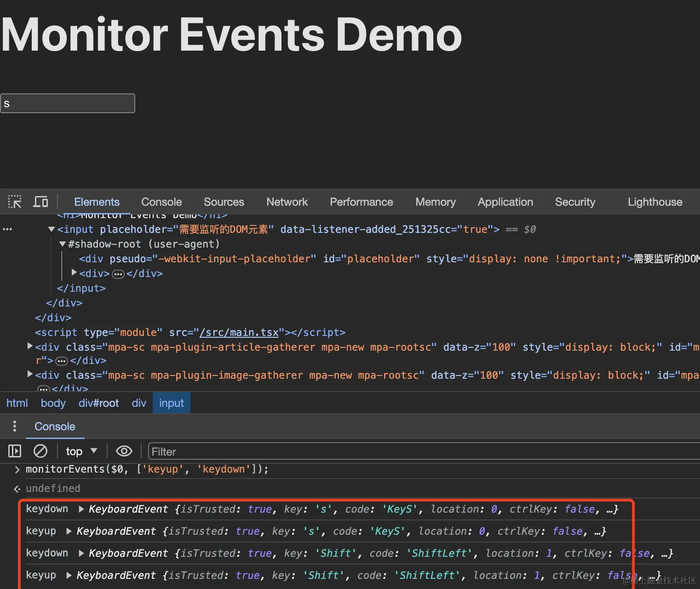Select body in the breadcrumb bar
Viewport: 700px width, 589px height.
(x=53, y=403)
